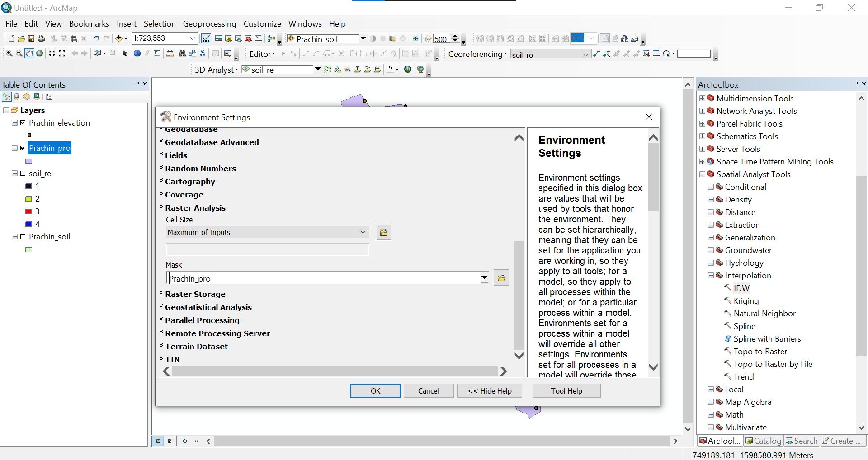Screen dimensions: 868x460
Task: Check the soil_re layer checkbox
Action: tap(23, 173)
